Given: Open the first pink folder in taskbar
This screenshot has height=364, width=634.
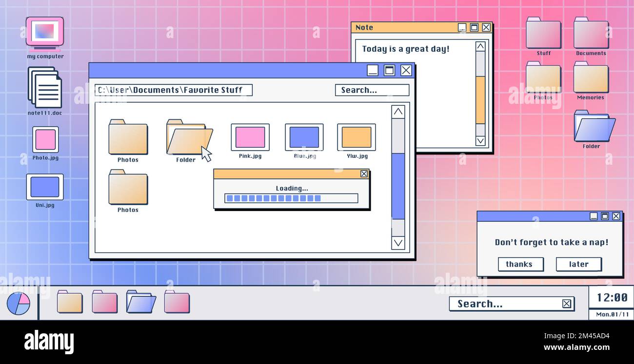Looking at the screenshot, I should (105, 302).
